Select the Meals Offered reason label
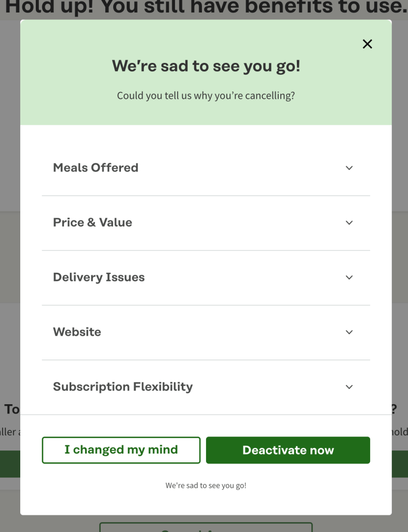 pyautogui.click(x=96, y=168)
